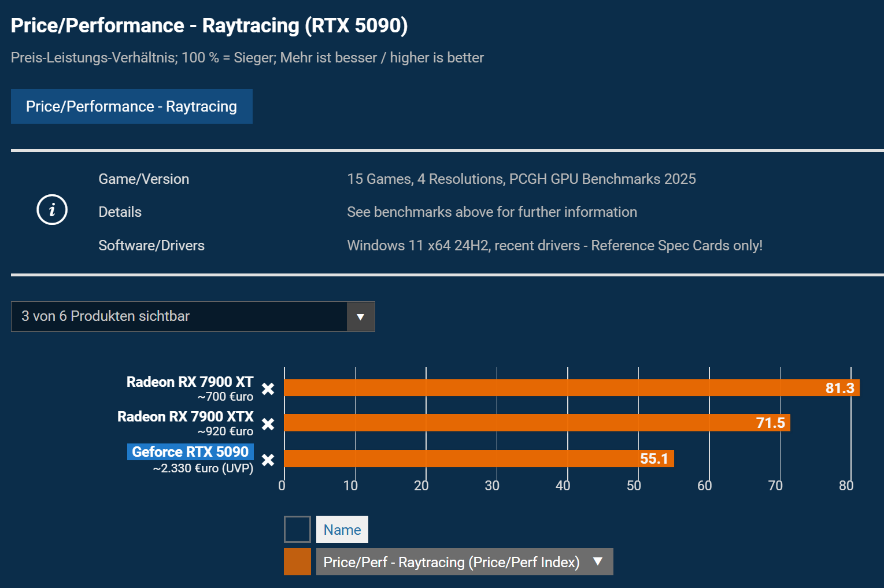Click the products dropdown arrow button
The width and height of the screenshot is (884, 588).
pos(361,316)
